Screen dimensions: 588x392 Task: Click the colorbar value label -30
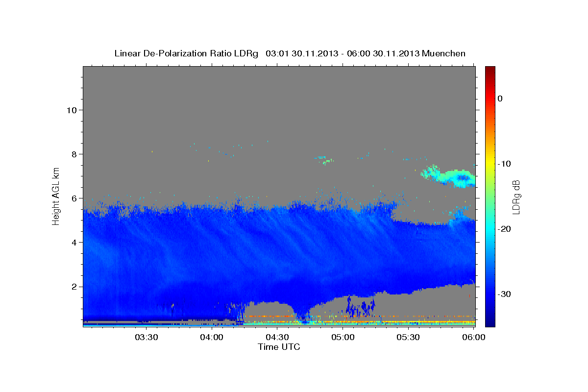[505, 294]
